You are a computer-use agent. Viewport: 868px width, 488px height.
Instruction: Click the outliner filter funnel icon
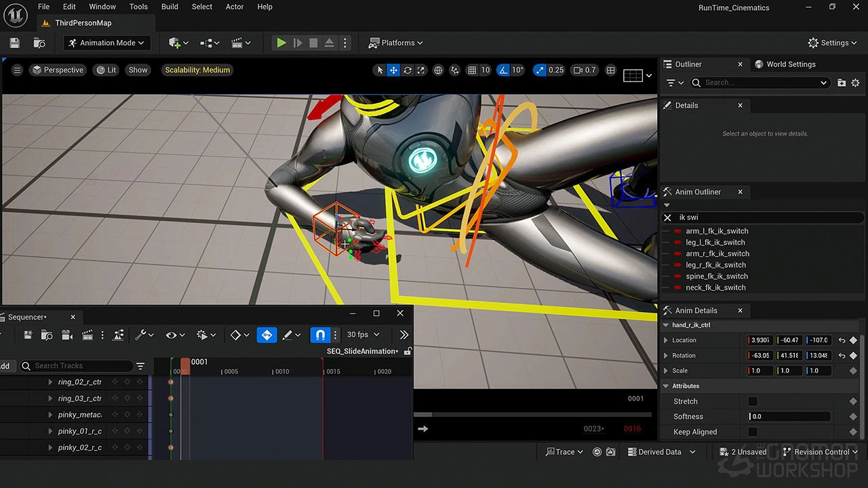pyautogui.click(x=672, y=82)
